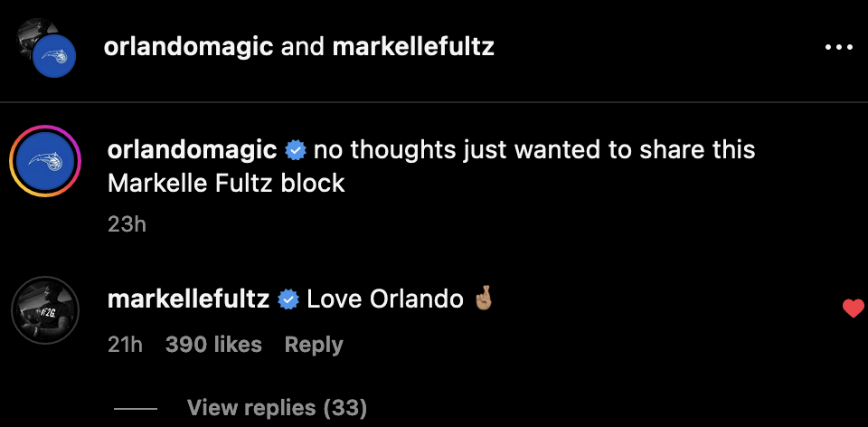This screenshot has height=427, width=868.
Task: Click orlandomagic story ring avatar in caption
Action: point(45,161)
